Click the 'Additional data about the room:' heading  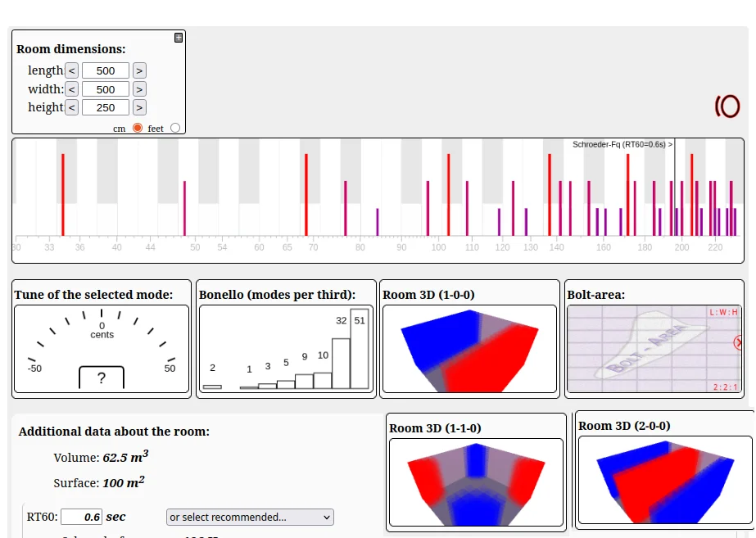115,432
